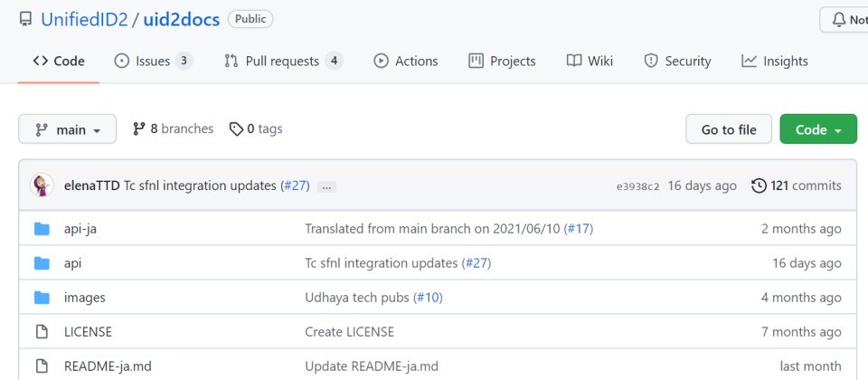Open the api folder
This screenshot has width=868, height=380.
(x=72, y=263)
